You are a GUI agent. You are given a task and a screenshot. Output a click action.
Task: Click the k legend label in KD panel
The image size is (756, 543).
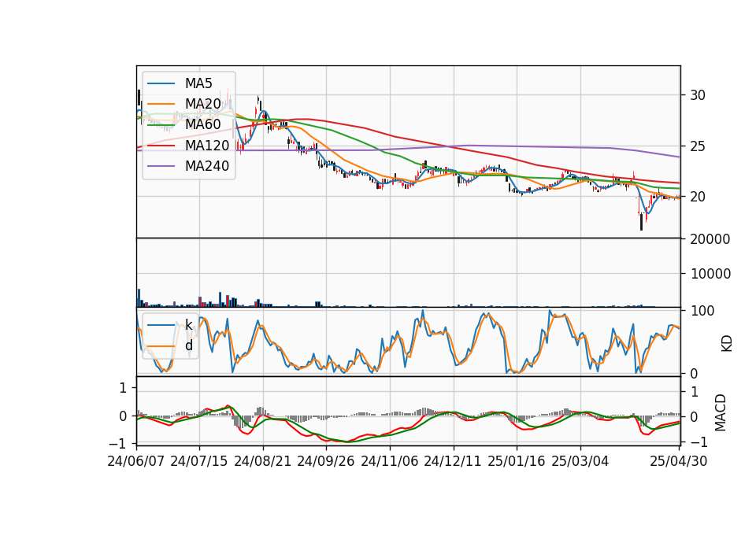point(189,325)
